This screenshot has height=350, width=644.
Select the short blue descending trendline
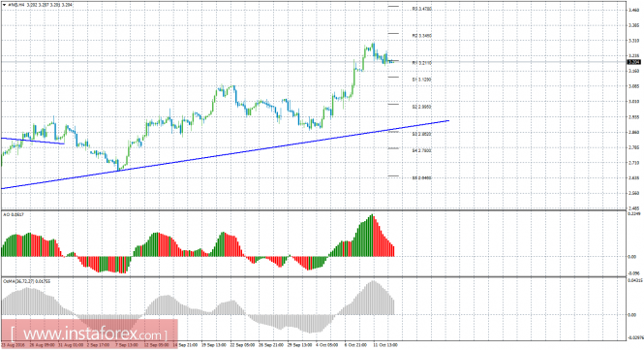(x=33, y=141)
